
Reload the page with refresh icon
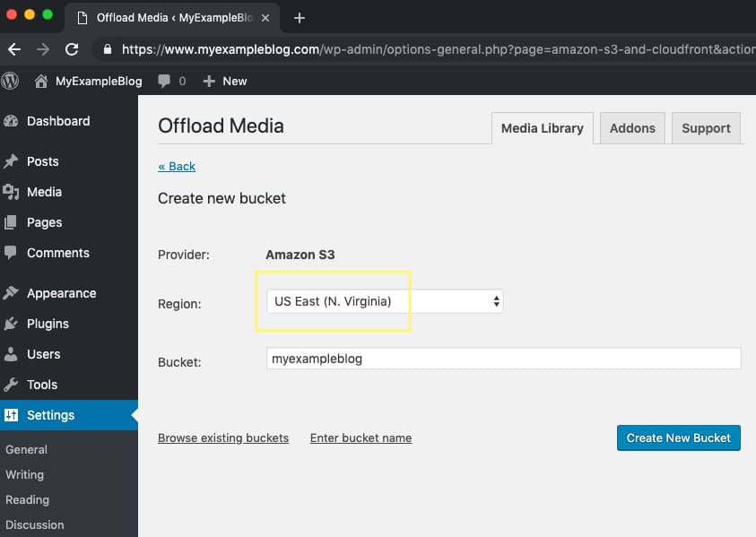[x=72, y=49]
